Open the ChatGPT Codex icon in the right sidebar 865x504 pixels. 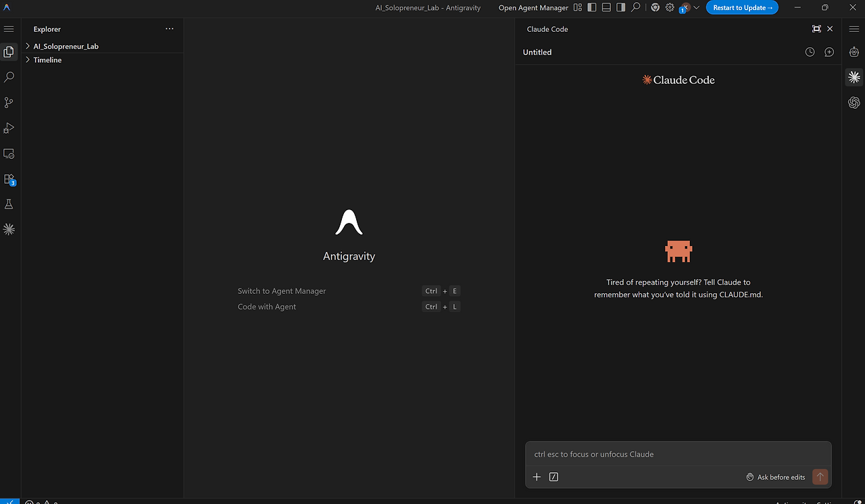[x=854, y=102]
